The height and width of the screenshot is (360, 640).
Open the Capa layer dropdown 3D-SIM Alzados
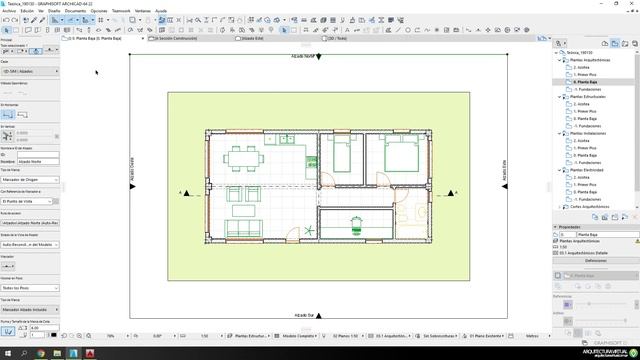pos(30,71)
